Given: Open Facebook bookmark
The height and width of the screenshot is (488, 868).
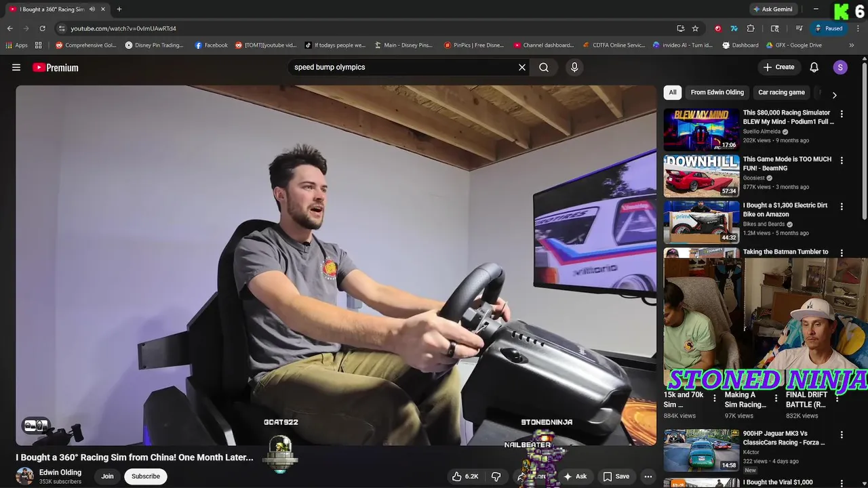Looking at the screenshot, I should [x=211, y=45].
